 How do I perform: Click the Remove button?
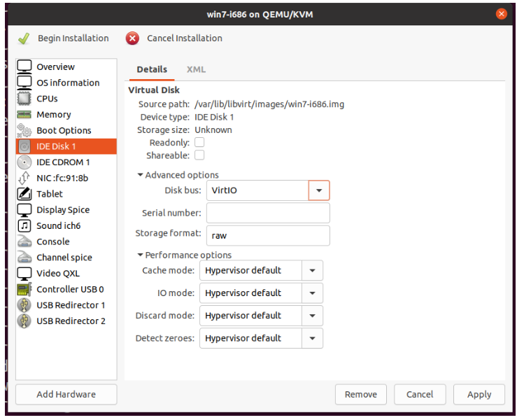361,394
